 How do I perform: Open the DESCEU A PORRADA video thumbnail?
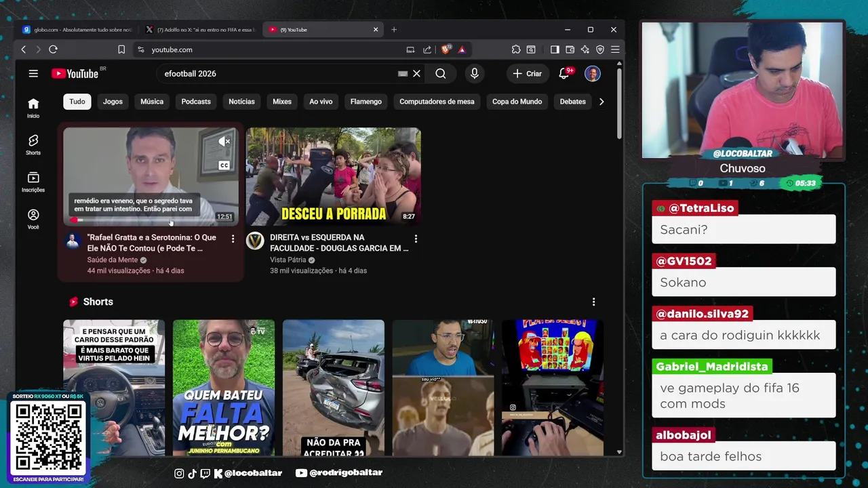334,176
